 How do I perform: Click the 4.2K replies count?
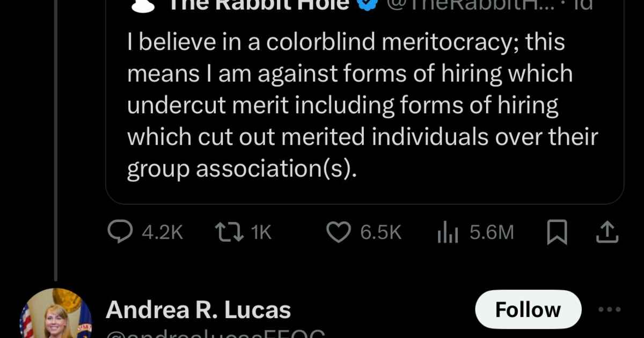162,232
